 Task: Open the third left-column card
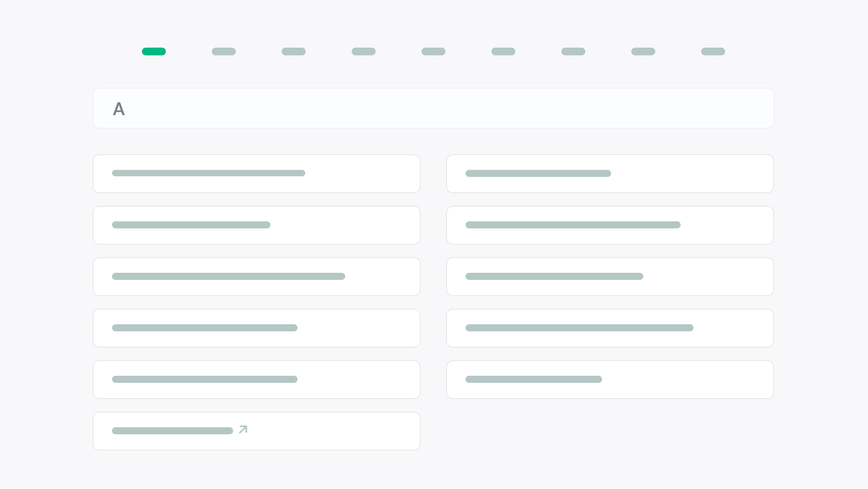point(256,276)
